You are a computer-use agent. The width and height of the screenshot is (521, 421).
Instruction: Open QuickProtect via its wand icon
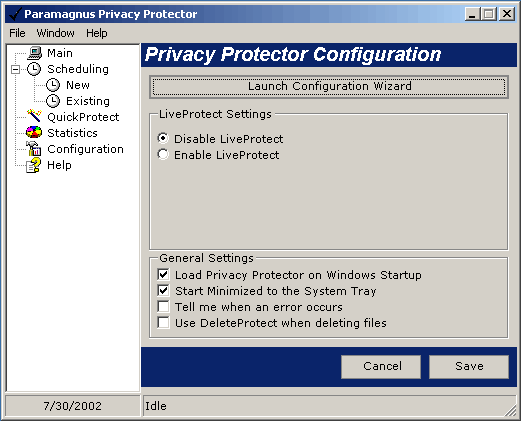[34, 116]
